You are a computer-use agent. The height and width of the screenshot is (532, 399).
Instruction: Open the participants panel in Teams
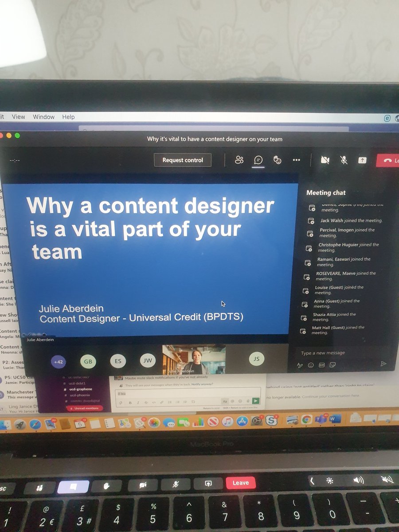coord(239,160)
